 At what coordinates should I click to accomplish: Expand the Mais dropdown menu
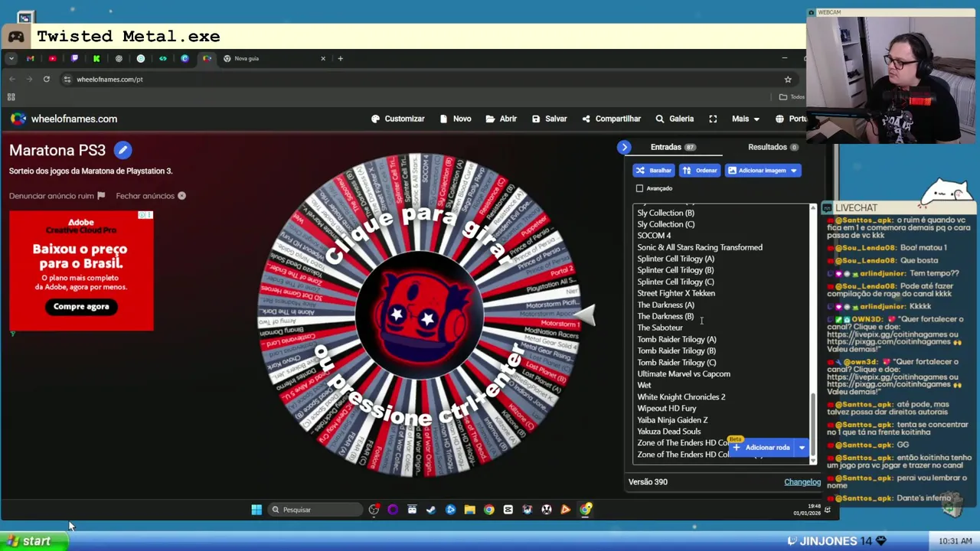(x=745, y=119)
